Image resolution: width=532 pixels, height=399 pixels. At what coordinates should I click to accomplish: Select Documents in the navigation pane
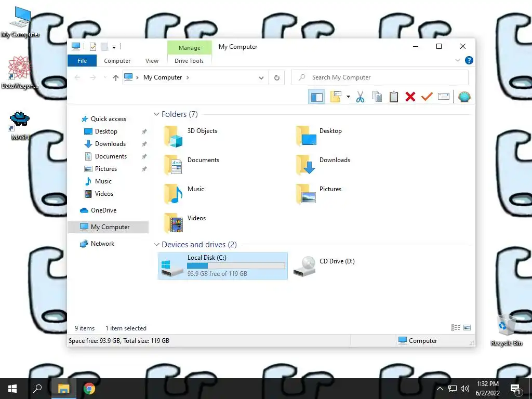pos(111,156)
